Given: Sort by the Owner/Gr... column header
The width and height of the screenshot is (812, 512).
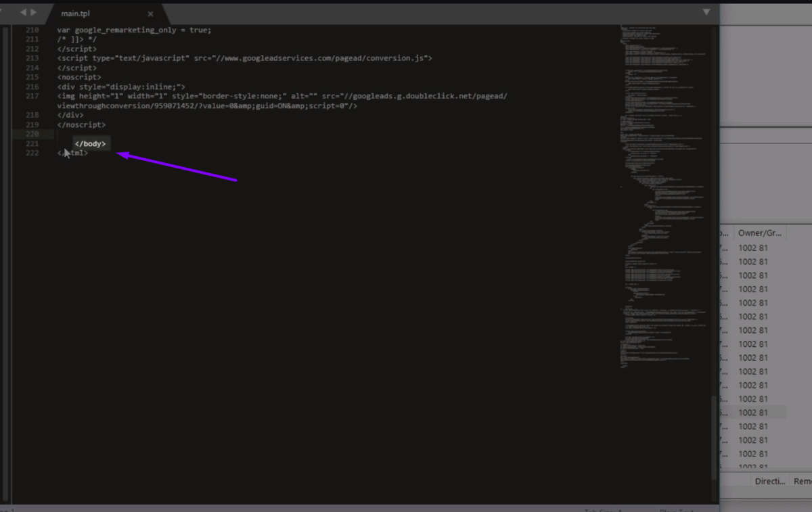Looking at the screenshot, I should 760,233.
